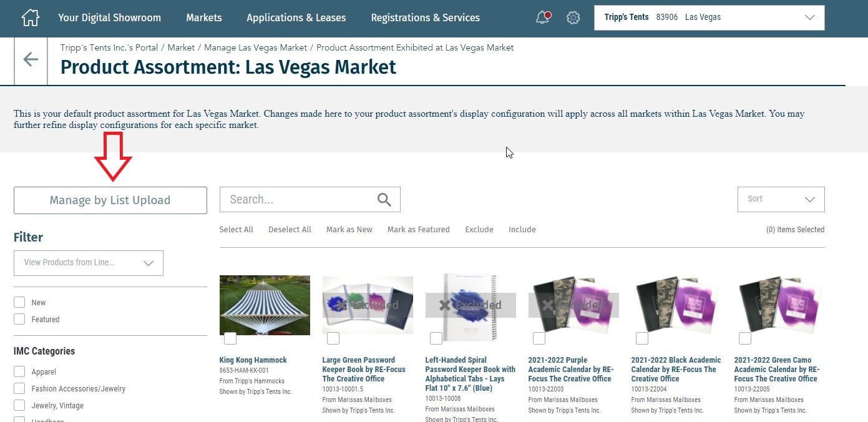Open Applications & Leases menu

point(296,17)
